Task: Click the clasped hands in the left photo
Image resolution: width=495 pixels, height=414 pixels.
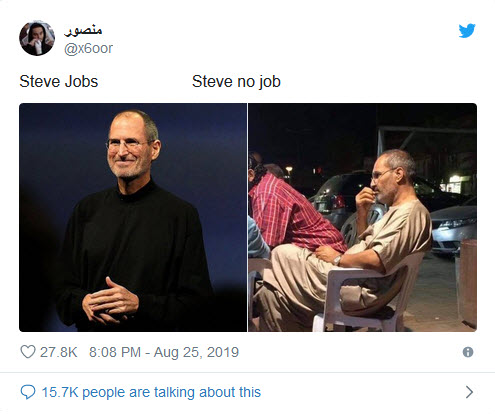Action: click(110, 302)
